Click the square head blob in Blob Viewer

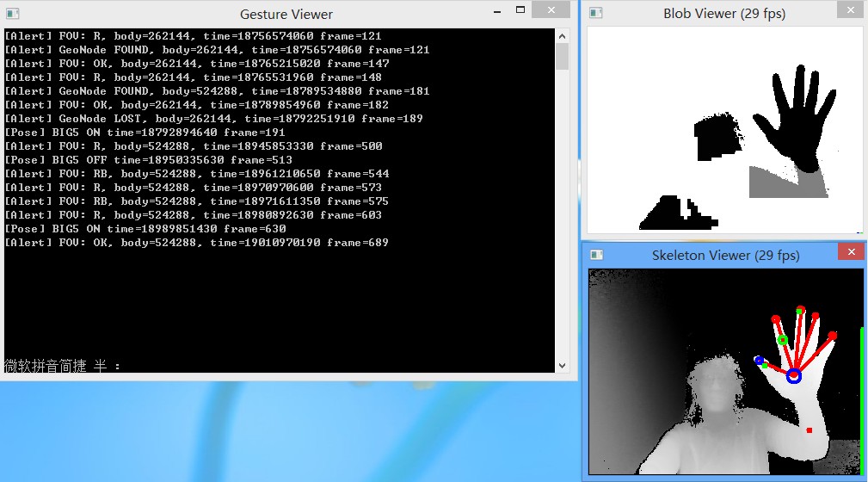click(x=717, y=136)
